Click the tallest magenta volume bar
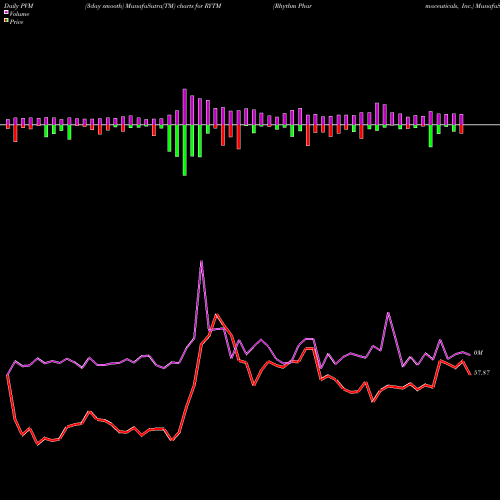This screenshot has width=500, height=500. pyautogui.click(x=185, y=107)
